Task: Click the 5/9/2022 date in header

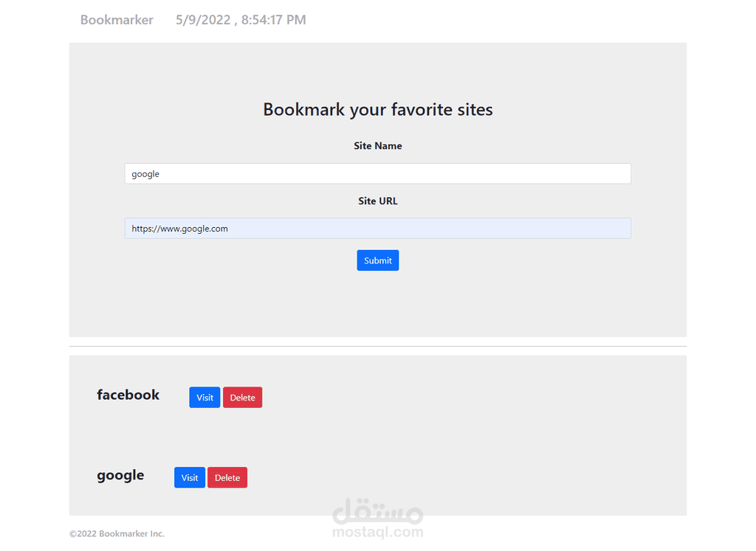Action: pos(203,20)
